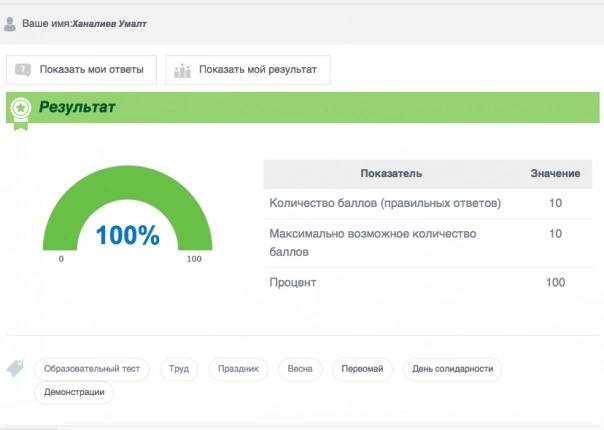This screenshot has width=604, height=430.
Task: Click the tags icon beside the tag list
Action: pos(15,369)
